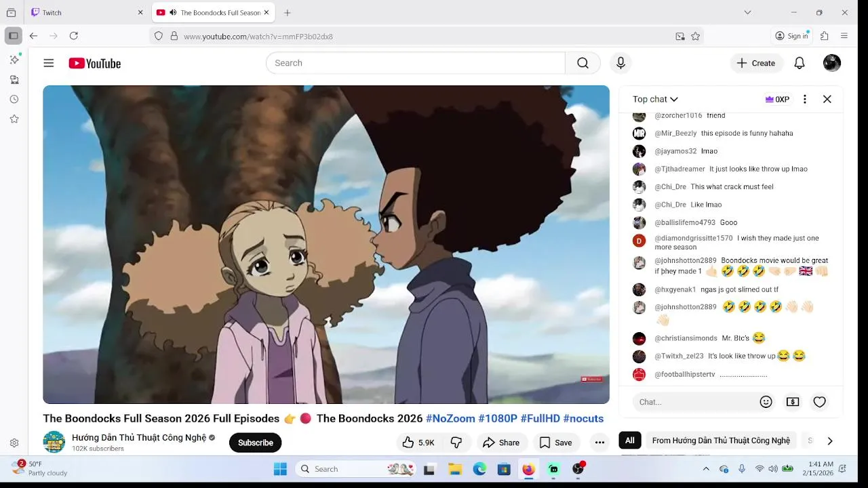Click the Create button
This screenshot has width=868, height=488.
756,63
